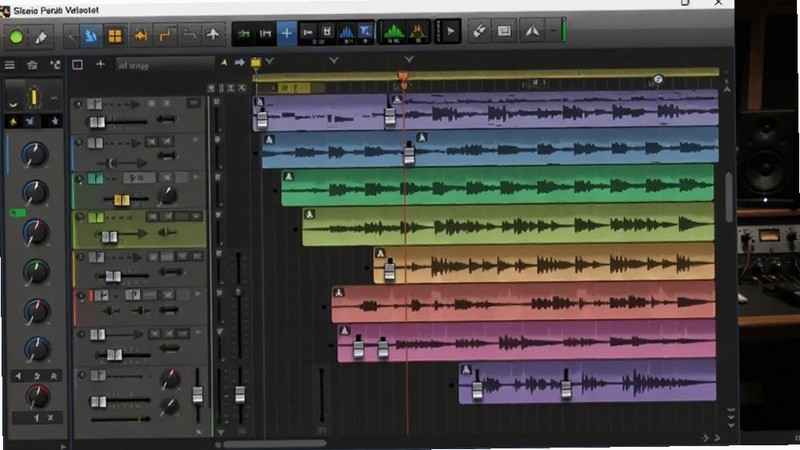Click the red knob in left panel
Image resolution: width=800 pixels, height=450 pixels.
pos(38,396)
